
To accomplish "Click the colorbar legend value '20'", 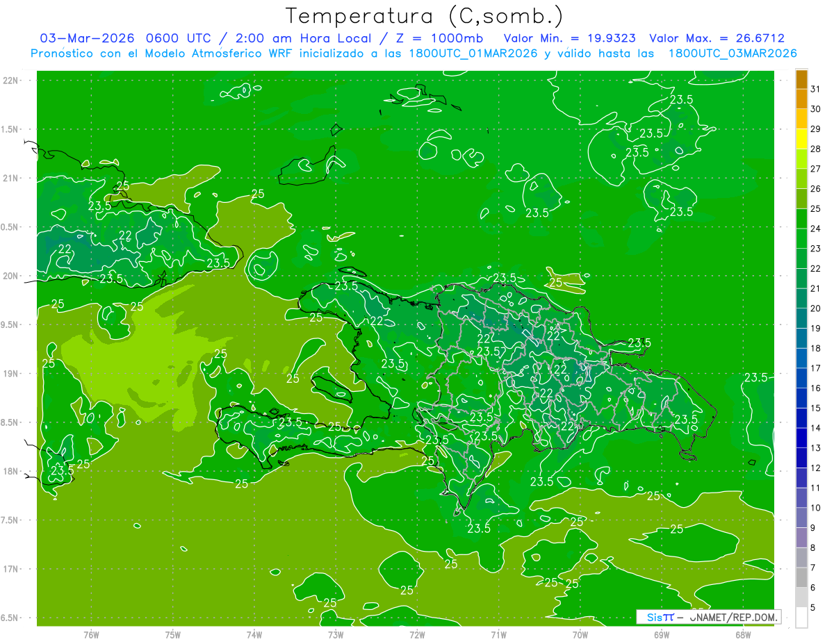I will click(816, 308).
